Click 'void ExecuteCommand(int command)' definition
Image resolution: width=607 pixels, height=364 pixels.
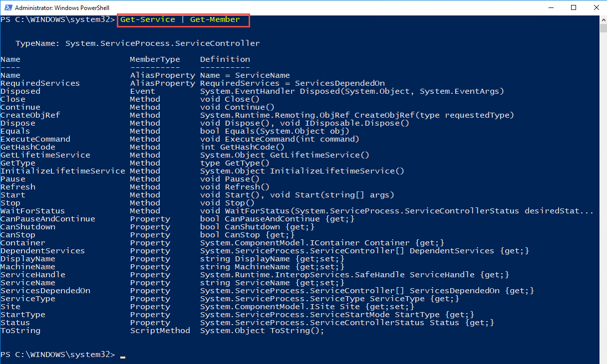point(280,139)
